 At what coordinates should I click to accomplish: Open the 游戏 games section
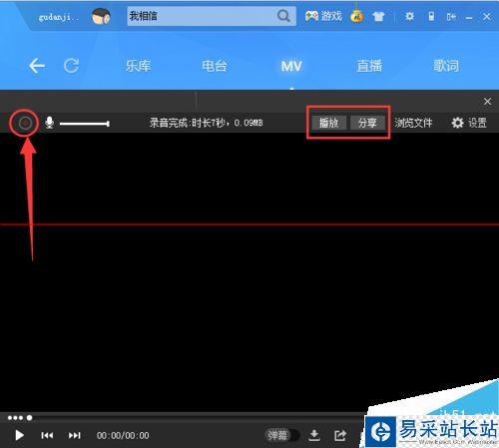coord(323,16)
